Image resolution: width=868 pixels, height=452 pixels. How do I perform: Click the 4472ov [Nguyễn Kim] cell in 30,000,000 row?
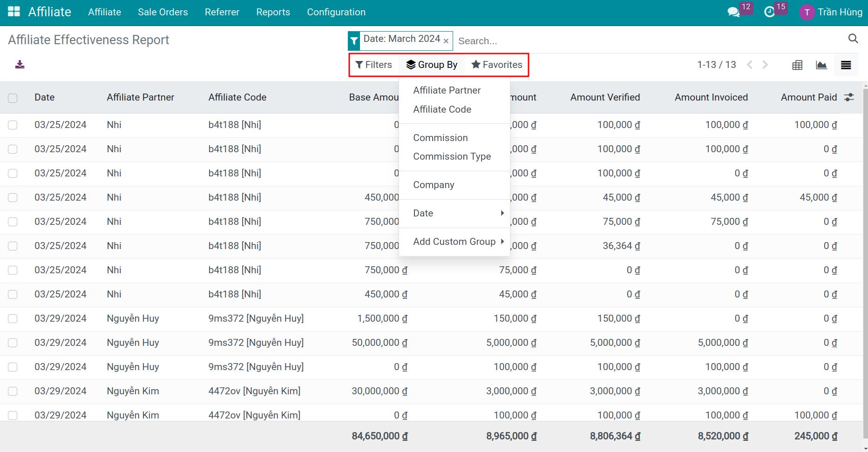254,391
